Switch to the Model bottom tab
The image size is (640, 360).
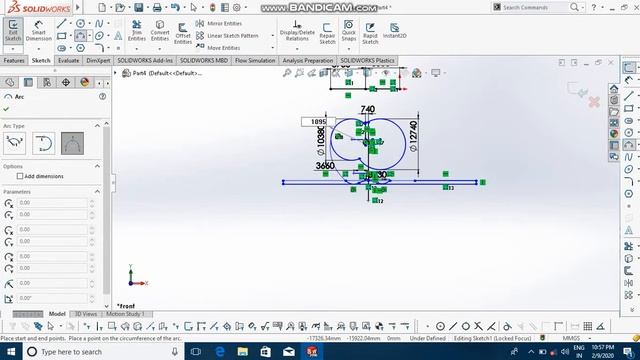pyautogui.click(x=57, y=314)
